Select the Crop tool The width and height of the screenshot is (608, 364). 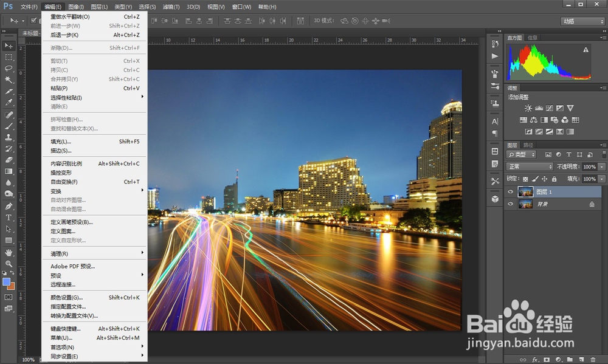[9, 92]
